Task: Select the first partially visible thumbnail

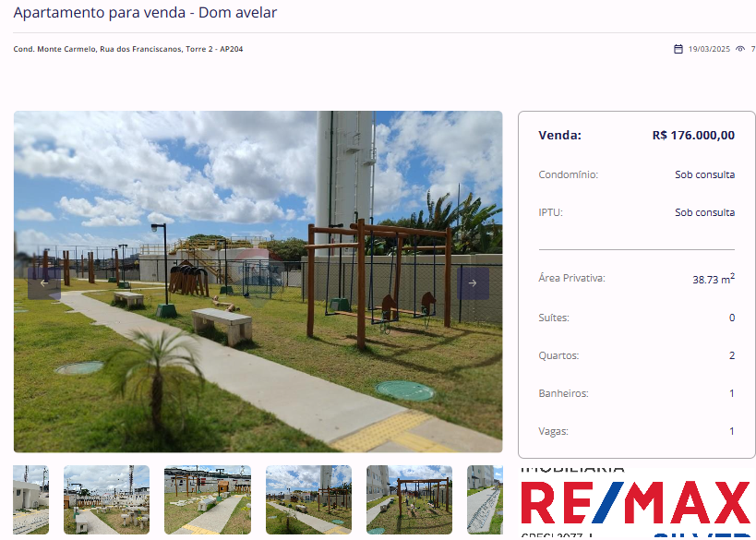Action: point(30,499)
